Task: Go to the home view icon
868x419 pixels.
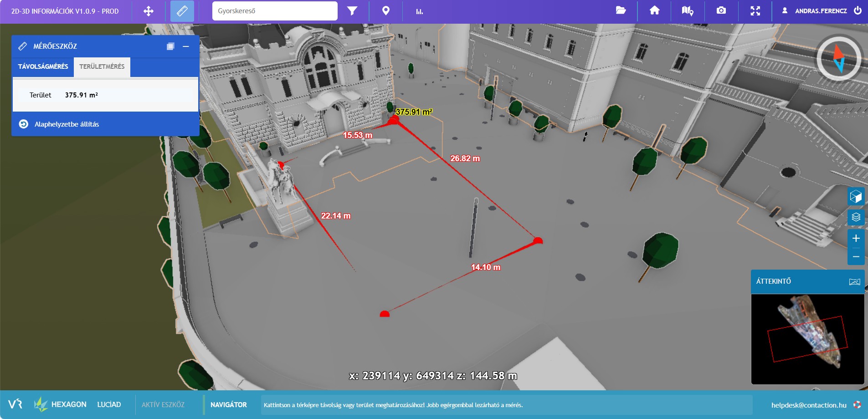Action: pos(654,10)
